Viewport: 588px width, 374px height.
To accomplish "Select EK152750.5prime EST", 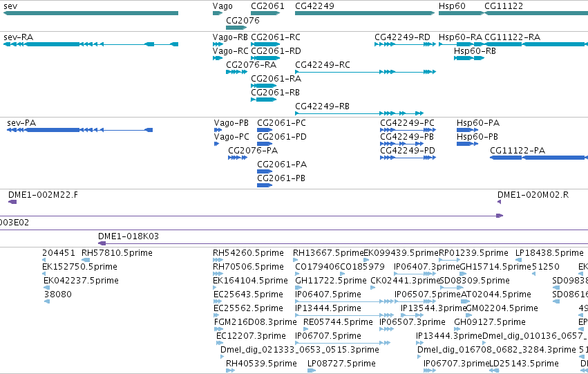I will tap(44, 274).
